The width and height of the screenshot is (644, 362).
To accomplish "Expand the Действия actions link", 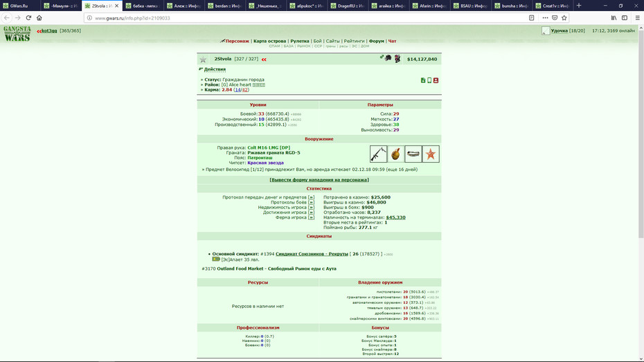I will (x=215, y=69).
